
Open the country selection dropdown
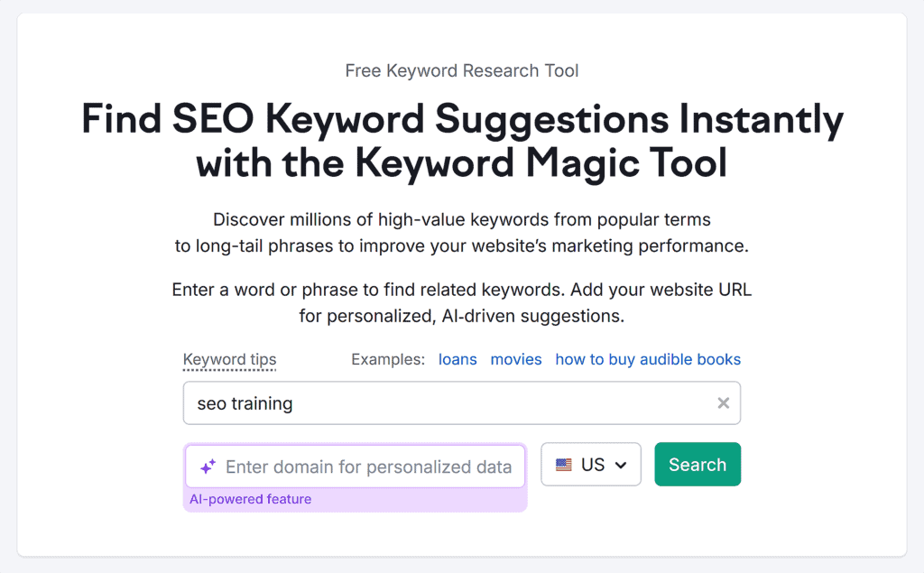pos(591,464)
